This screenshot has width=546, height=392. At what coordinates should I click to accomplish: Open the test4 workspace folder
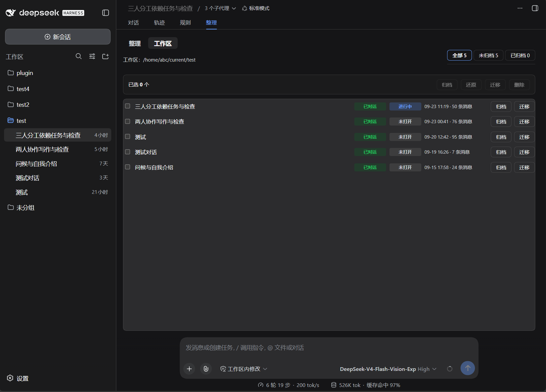[x=58, y=89]
